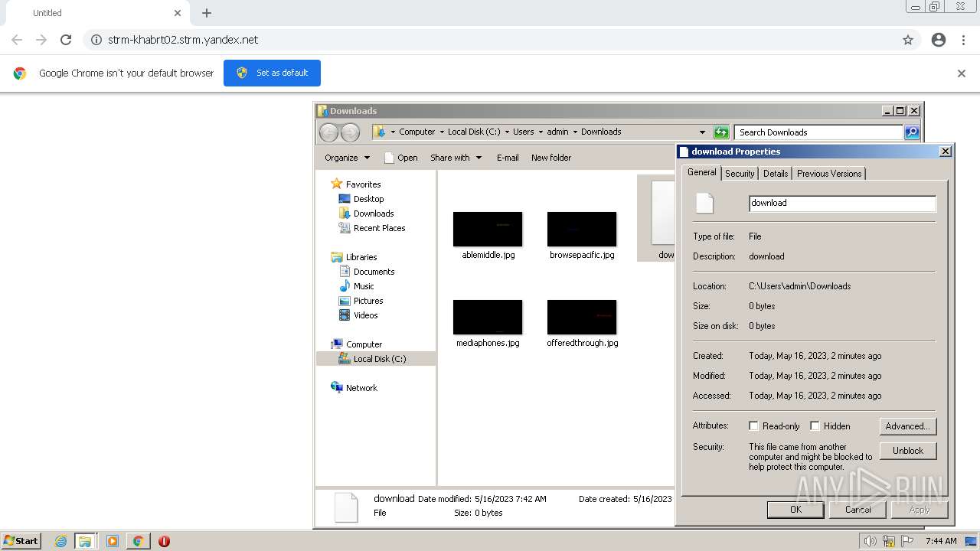Create a New folder
The height and width of the screenshot is (551, 980).
click(551, 158)
